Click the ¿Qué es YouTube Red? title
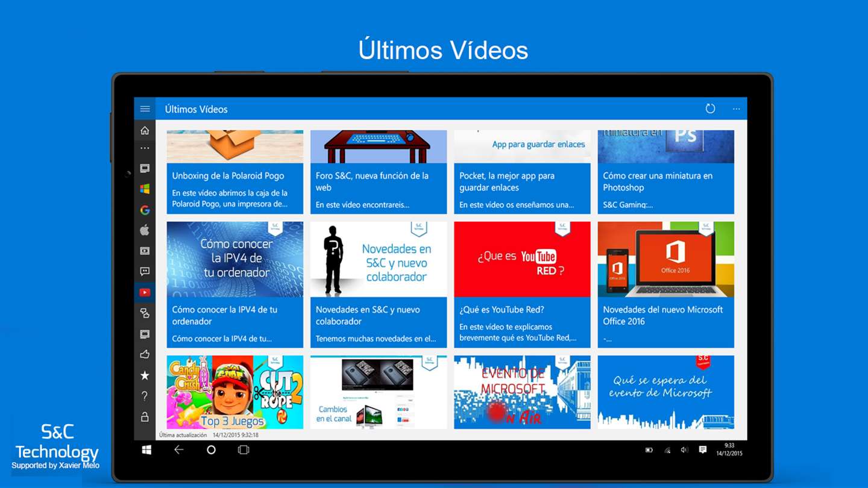 (x=502, y=310)
